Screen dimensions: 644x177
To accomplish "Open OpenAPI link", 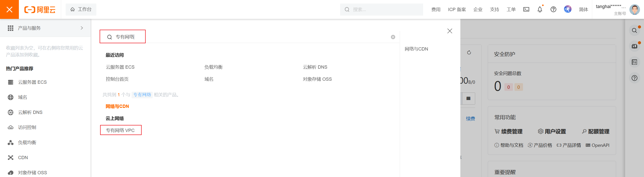I will [597, 145].
